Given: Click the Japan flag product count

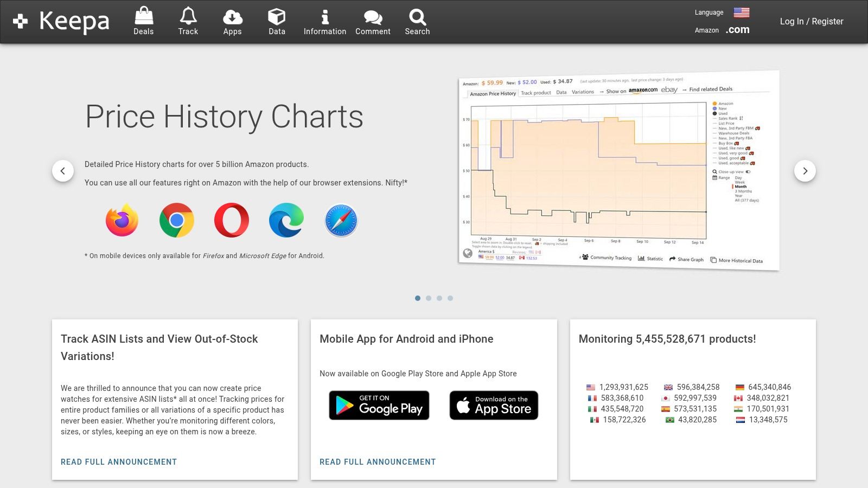Looking at the screenshot, I should (x=689, y=398).
